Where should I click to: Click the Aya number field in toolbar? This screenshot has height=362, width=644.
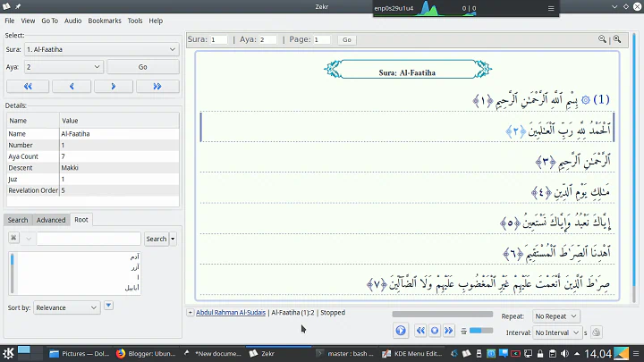(267, 40)
